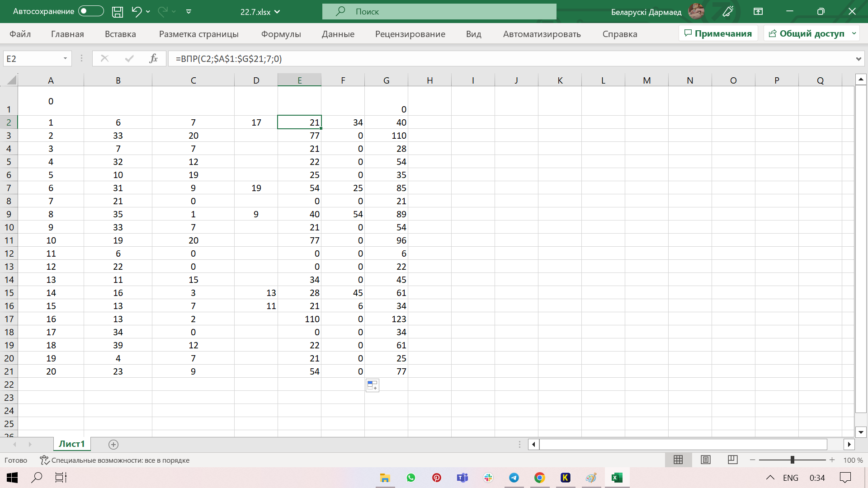Switch to Page Break Preview icon
This screenshot has height=488, width=868.
(x=733, y=460)
